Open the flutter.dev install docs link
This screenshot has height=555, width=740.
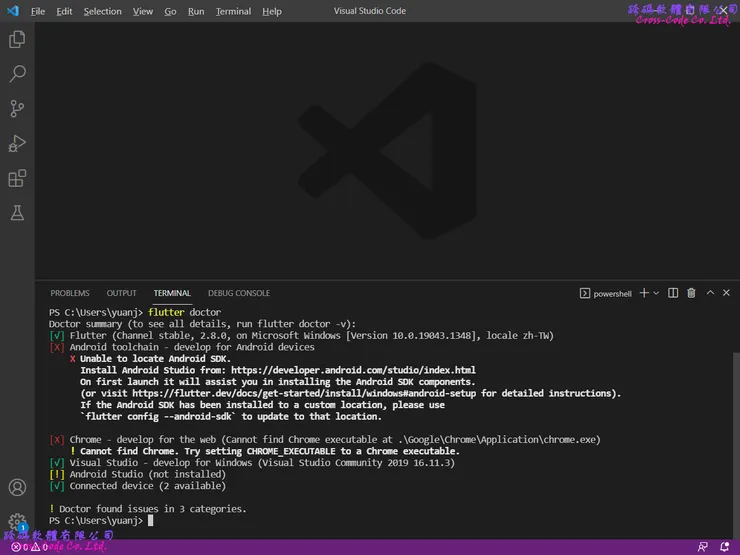(304, 393)
